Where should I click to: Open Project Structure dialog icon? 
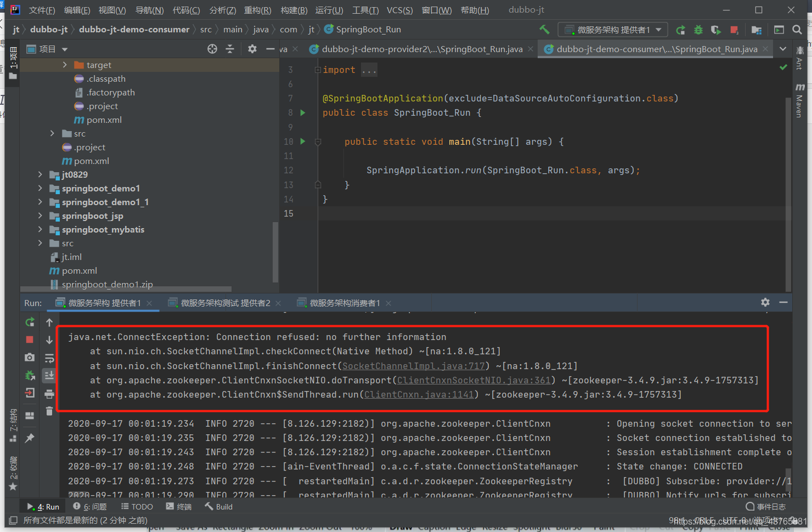coord(757,30)
